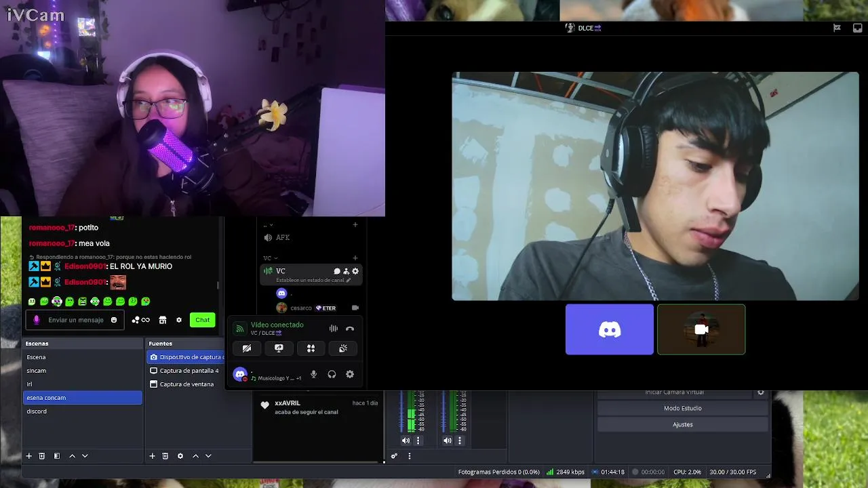Create channel in the '..' category
The height and width of the screenshot is (488, 868).
(x=355, y=225)
